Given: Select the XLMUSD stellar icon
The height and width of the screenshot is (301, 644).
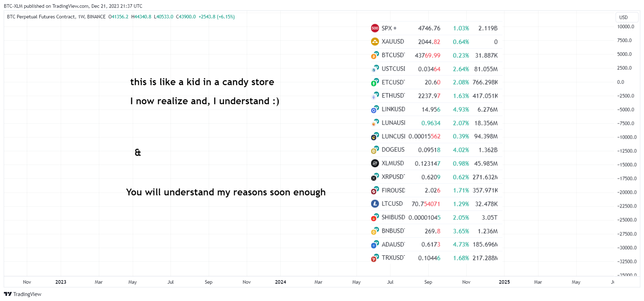Looking at the screenshot, I should coord(375,163).
